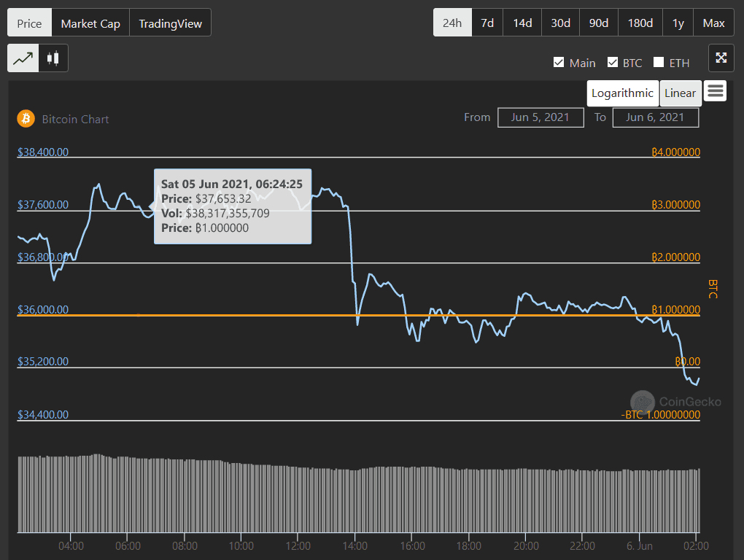Open the Market Cap tab
Viewport: 744px width, 560px height.
[x=90, y=23]
